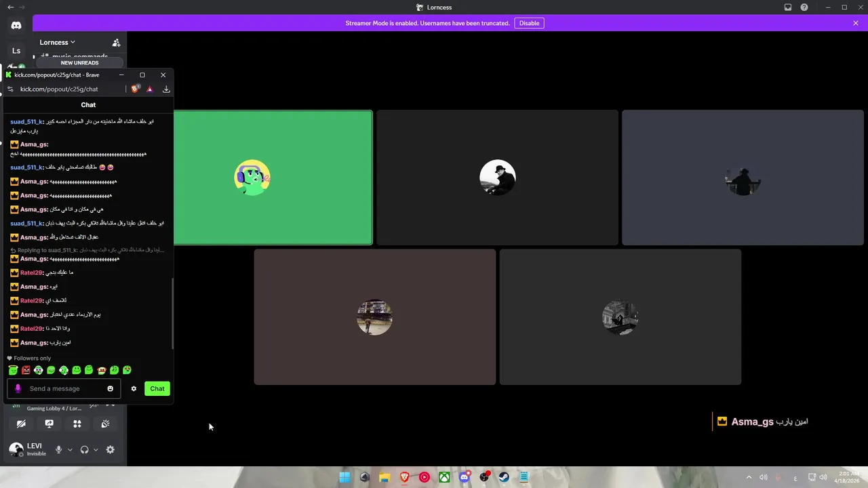Share your screen in Discord voice panel
Image resolution: width=868 pixels, height=488 pixels.
coord(49,424)
